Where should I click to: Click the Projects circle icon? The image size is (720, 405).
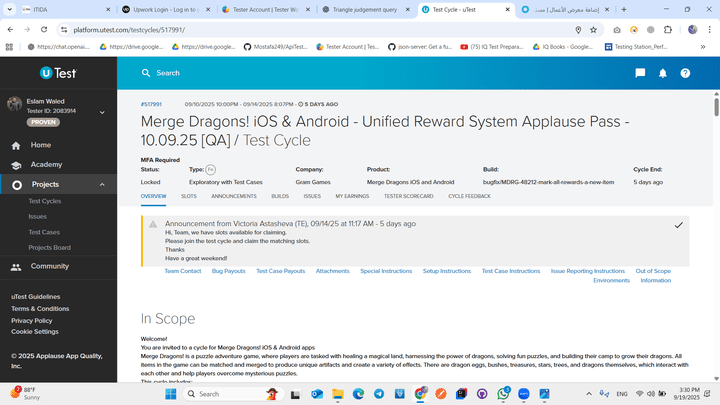17,185
